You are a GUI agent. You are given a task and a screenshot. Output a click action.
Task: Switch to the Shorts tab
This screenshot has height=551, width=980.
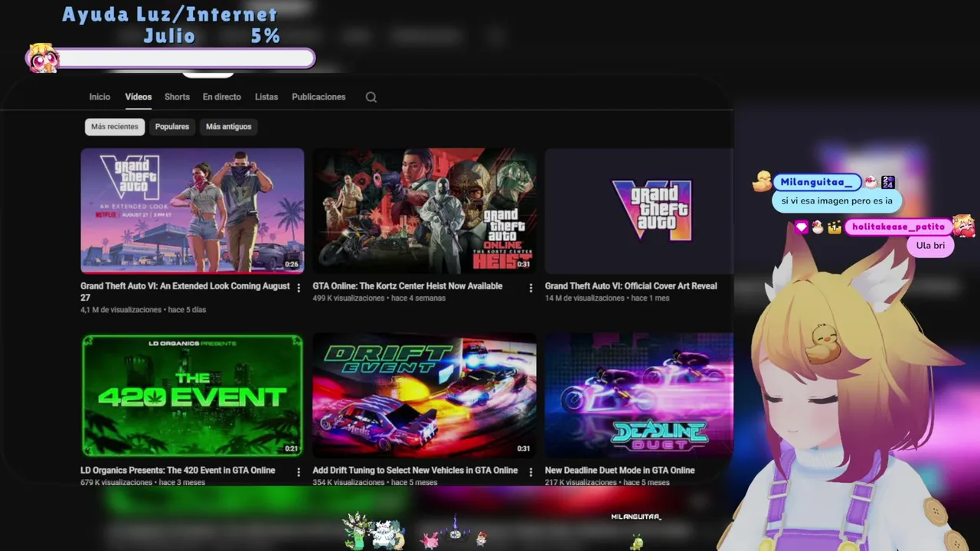point(177,97)
